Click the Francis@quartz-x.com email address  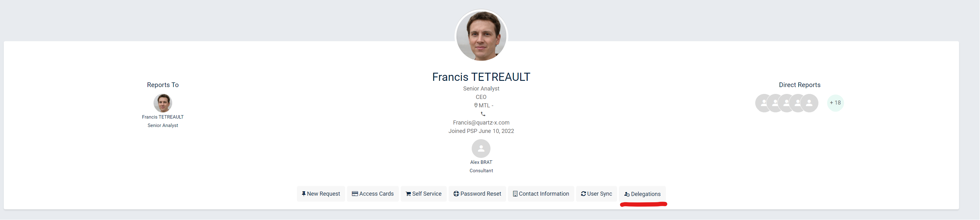click(481, 123)
